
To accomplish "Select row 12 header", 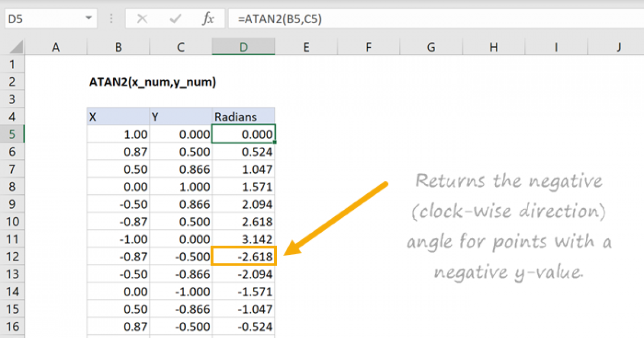I will (12, 257).
